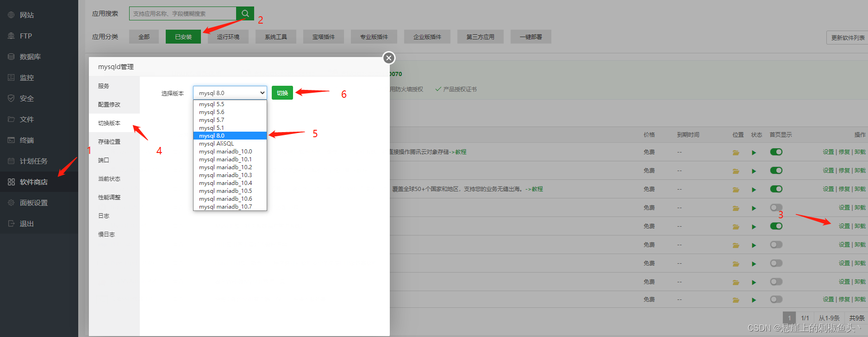Choose mysql 5.1 from version list
This screenshot has height=337, width=868.
tap(230, 128)
